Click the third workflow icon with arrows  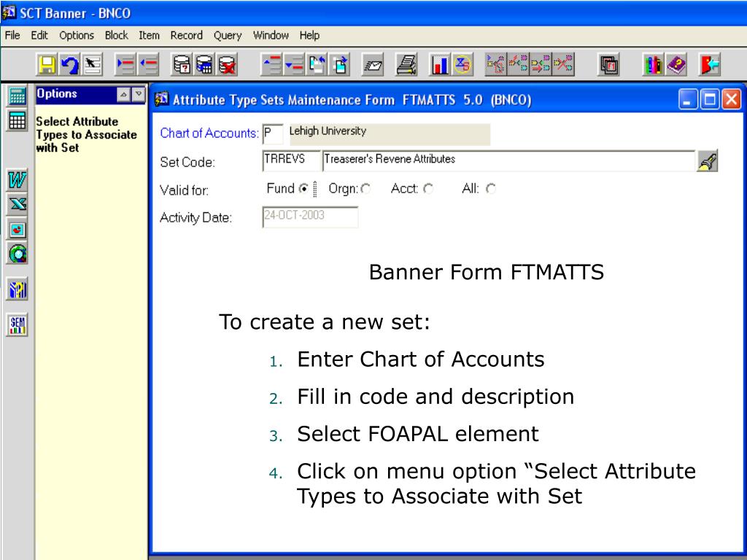tap(541, 65)
